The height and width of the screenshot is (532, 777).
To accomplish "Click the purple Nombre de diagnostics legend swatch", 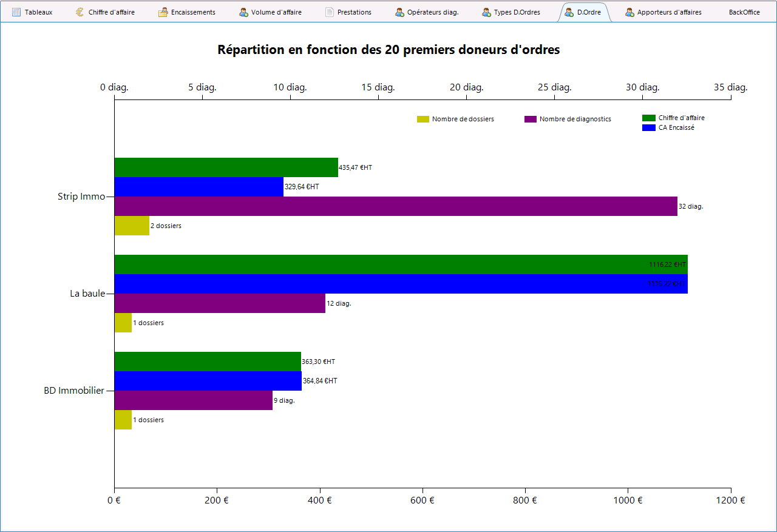I will [x=530, y=119].
